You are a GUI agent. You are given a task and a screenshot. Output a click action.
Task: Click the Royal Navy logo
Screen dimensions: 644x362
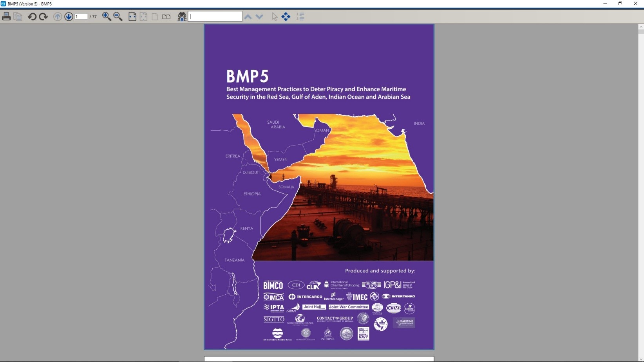364,334
